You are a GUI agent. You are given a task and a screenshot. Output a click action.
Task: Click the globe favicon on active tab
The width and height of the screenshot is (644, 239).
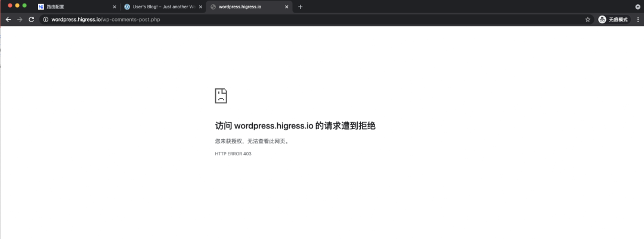click(x=213, y=7)
